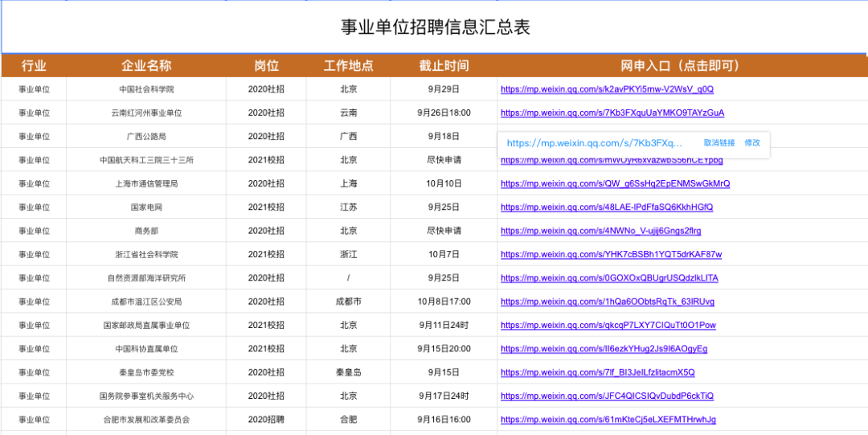Image resolution: width=868 pixels, height=435 pixels.
Task: Select the 秦皇岛 work location cell
Action: (x=348, y=371)
